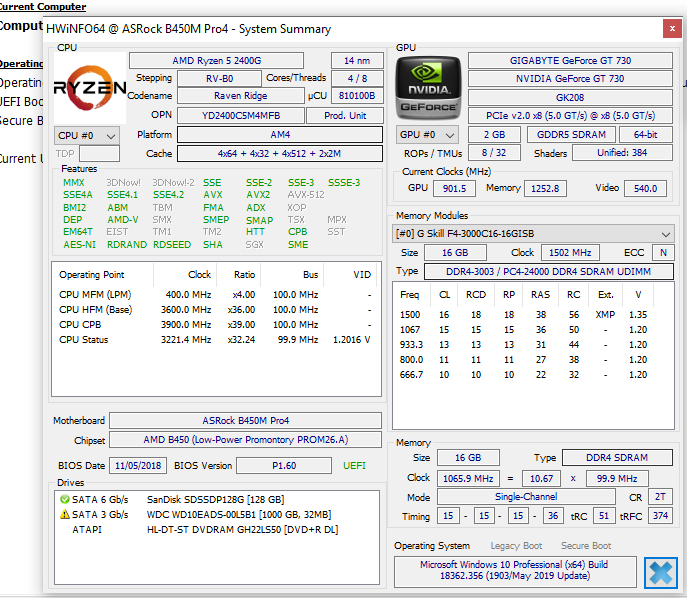Click the GDDR5 SDRAM field
687x598 pixels.
pos(571,134)
